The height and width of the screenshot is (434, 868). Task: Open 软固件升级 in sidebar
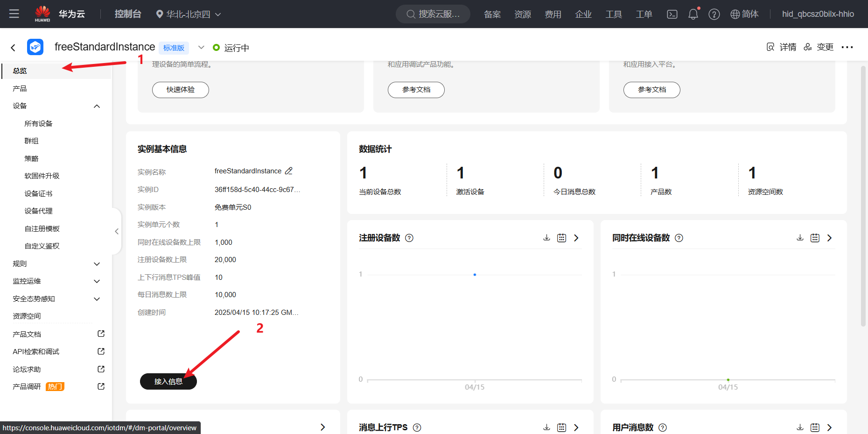click(x=42, y=176)
